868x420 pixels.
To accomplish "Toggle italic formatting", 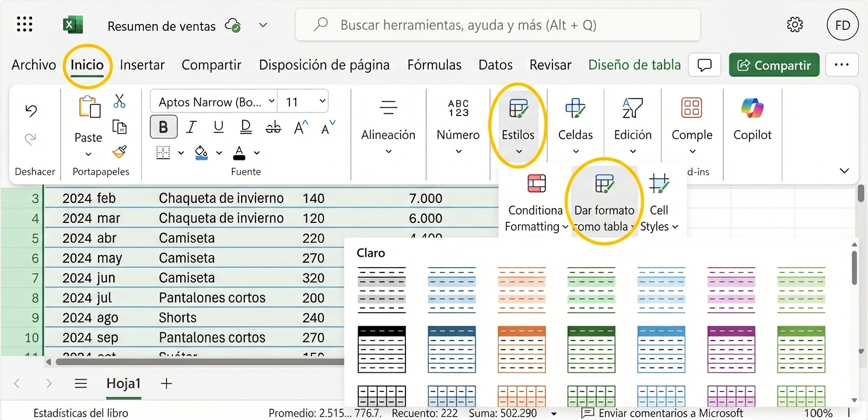I will (191, 127).
